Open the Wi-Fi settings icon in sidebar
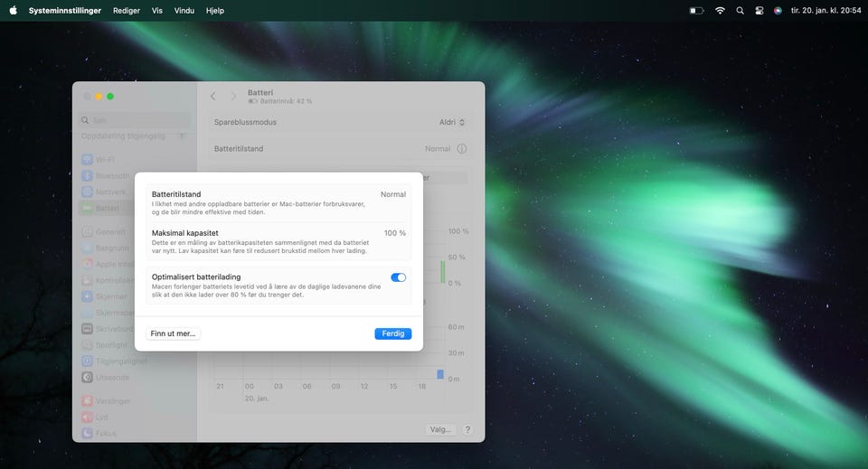This screenshot has width=868, height=469. click(x=87, y=159)
